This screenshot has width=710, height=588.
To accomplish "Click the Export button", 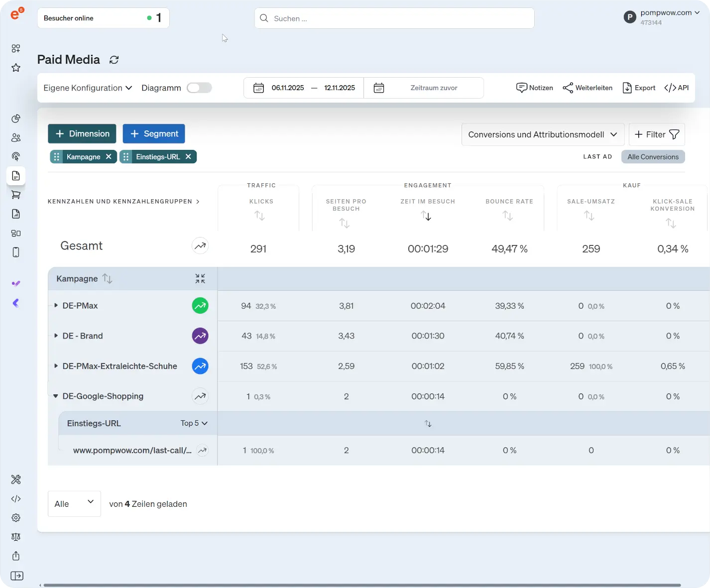I will [x=639, y=88].
